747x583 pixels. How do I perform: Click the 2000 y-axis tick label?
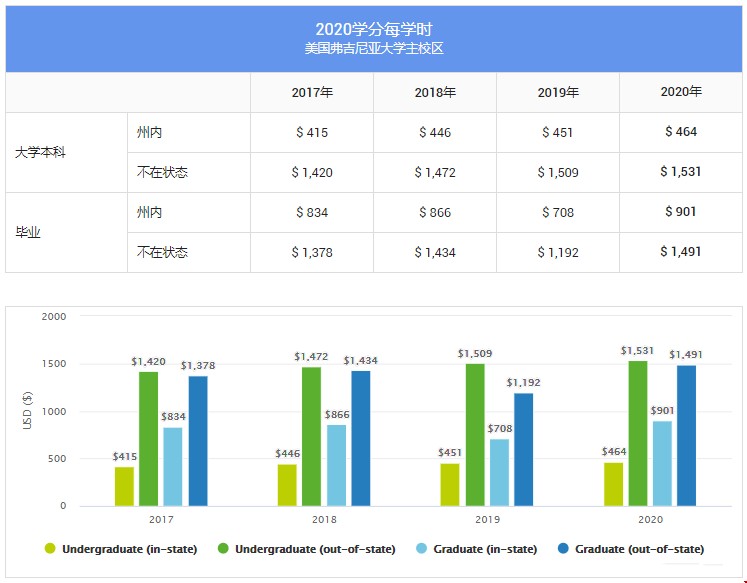tap(53, 316)
